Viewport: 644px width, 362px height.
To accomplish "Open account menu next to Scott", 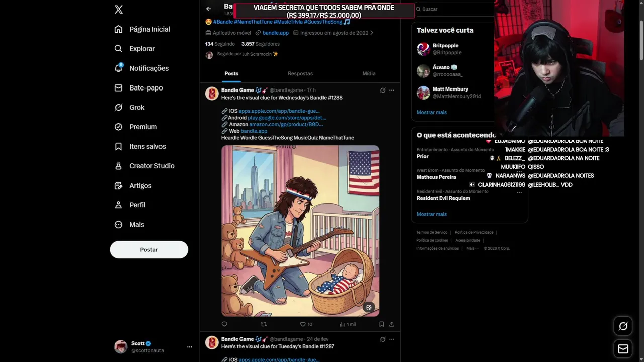I will coord(190,347).
